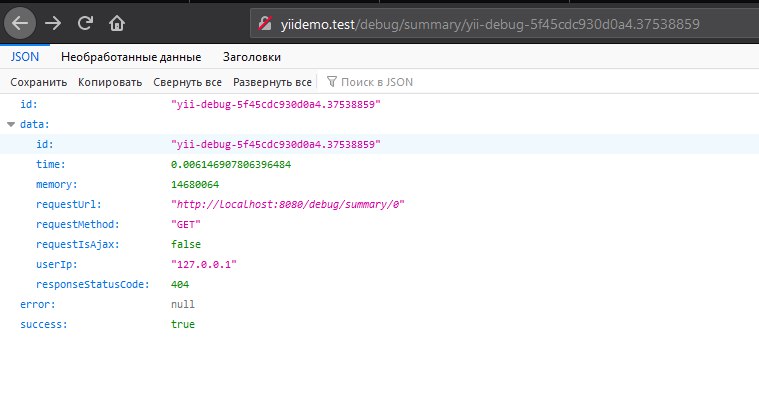
Task: Select the requestIsAjax key
Action: click(x=77, y=244)
